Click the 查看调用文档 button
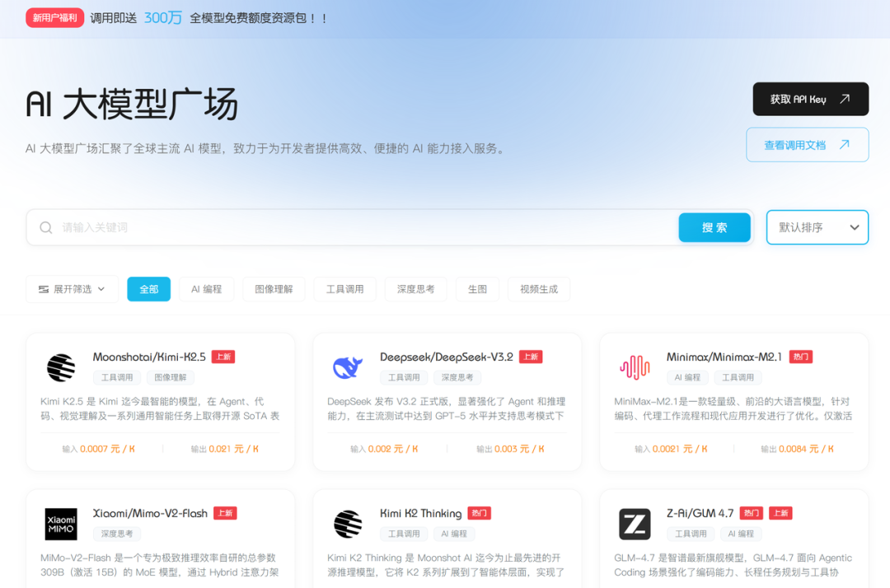The image size is (890, 588). pos(807,145)
